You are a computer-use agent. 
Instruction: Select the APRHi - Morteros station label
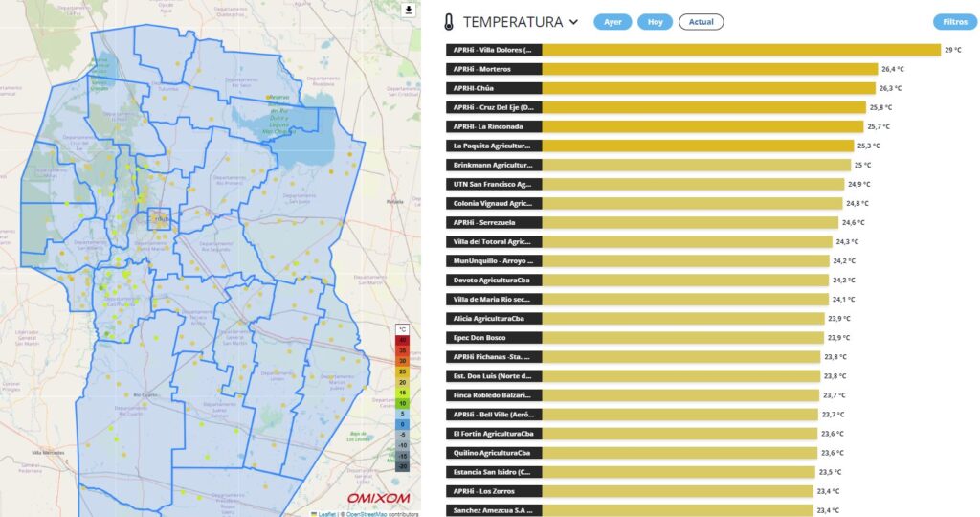tap(494, 69)
